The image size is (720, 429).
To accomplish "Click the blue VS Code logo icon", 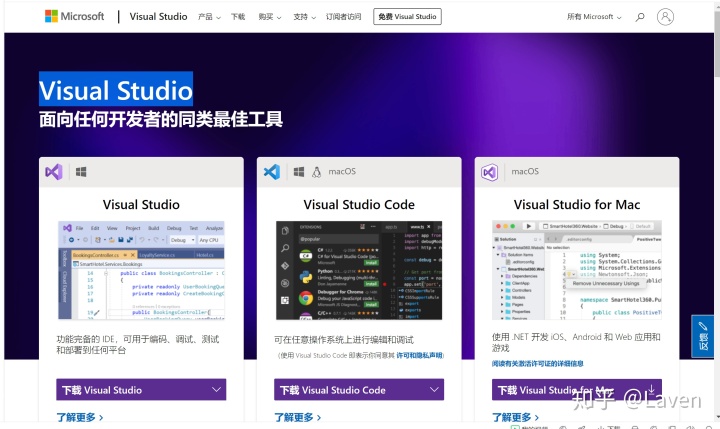I will coord(272,172).
